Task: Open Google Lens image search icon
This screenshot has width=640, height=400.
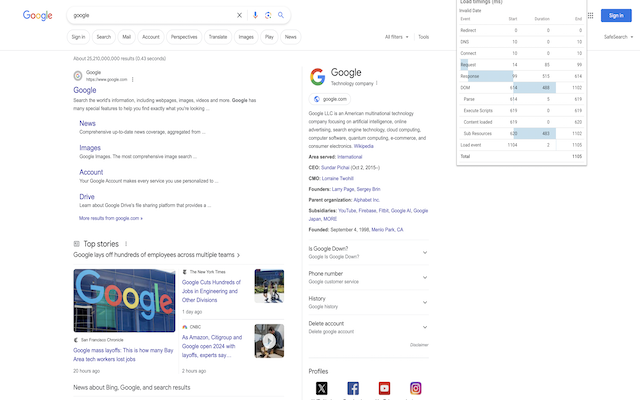Action: click(x=268, y=16)
